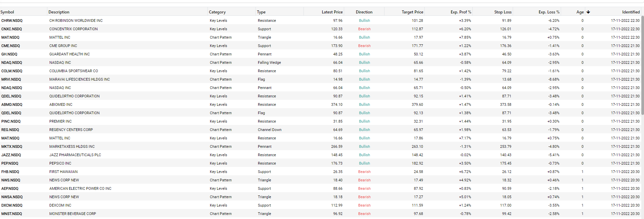Click Channel Down type cell

pyautogui.click(x=270, y=130)
